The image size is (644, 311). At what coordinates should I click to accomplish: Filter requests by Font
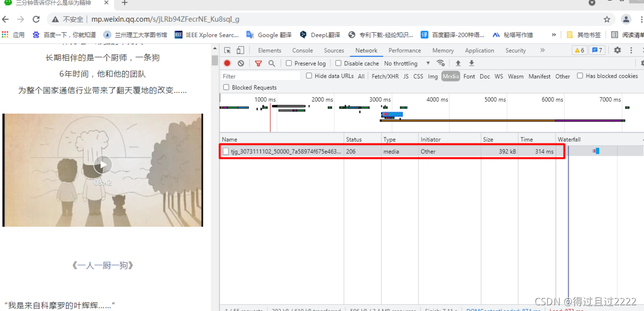(469, 76)
